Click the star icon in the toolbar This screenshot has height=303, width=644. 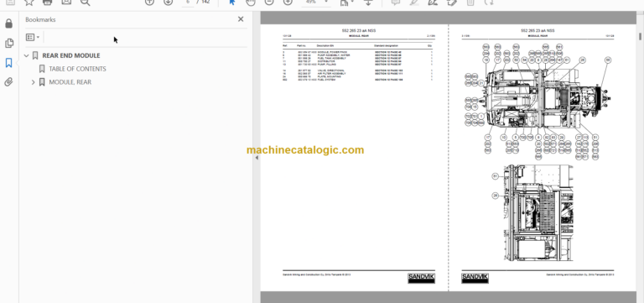[x=29, y=3]
